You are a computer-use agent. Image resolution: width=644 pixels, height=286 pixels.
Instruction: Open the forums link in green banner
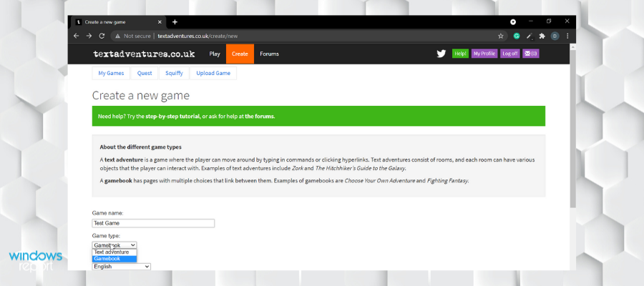260,116
